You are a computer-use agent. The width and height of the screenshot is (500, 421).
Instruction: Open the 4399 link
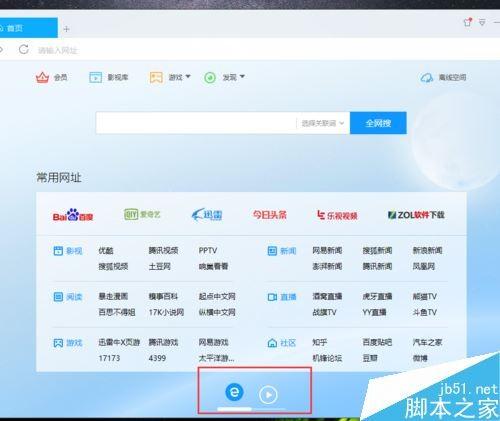click(x=157, y=358)
